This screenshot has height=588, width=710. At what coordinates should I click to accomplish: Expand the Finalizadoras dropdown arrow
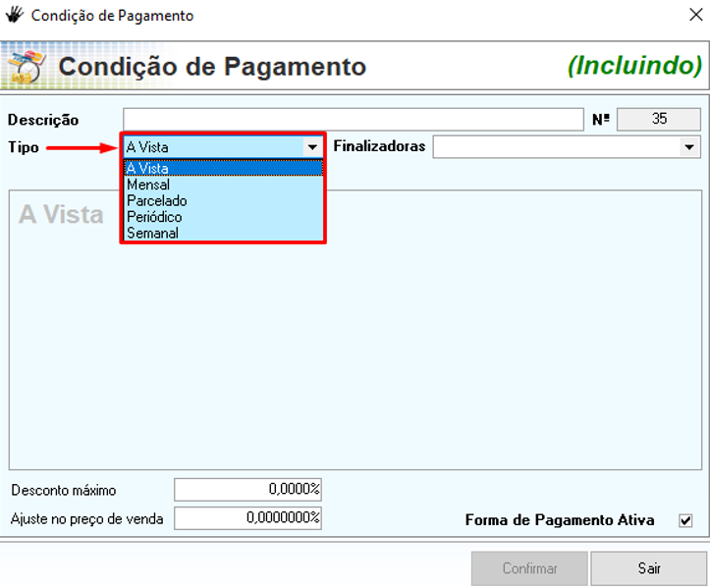[688, 147]
